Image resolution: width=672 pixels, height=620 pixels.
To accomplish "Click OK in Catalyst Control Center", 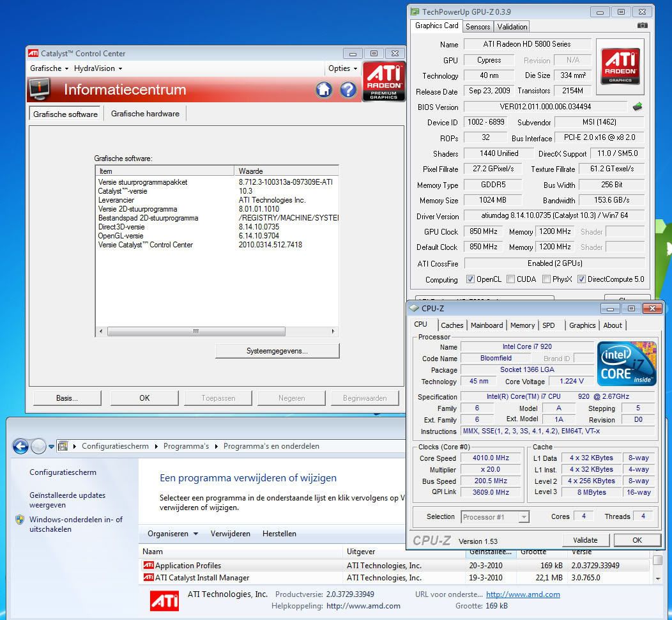I will tap(144, 398).
